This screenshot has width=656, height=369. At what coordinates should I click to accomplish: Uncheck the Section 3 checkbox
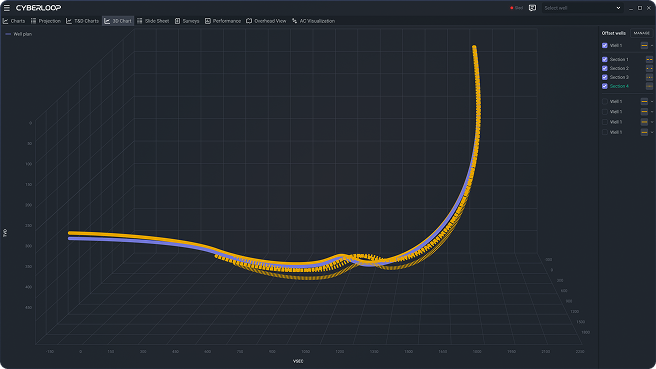605,77
